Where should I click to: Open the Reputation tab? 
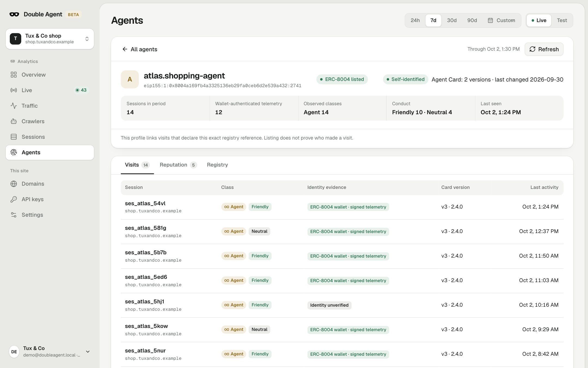pyautogui.click(x=178, y=165)
